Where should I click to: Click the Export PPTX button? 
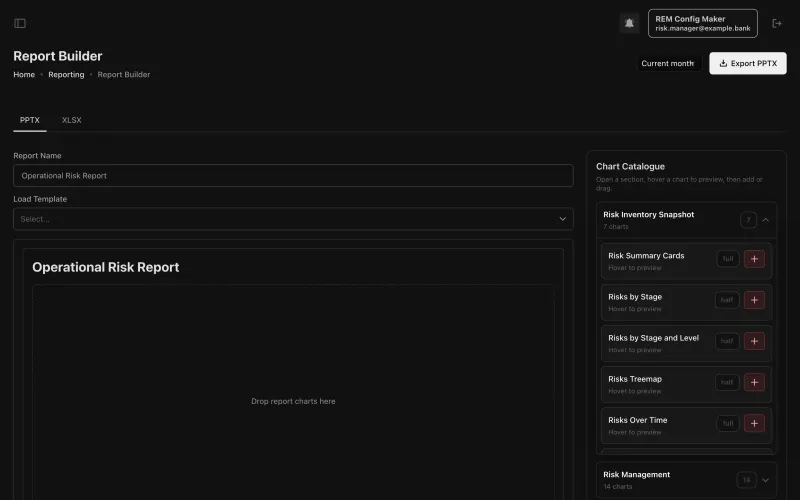coord(747,63)
